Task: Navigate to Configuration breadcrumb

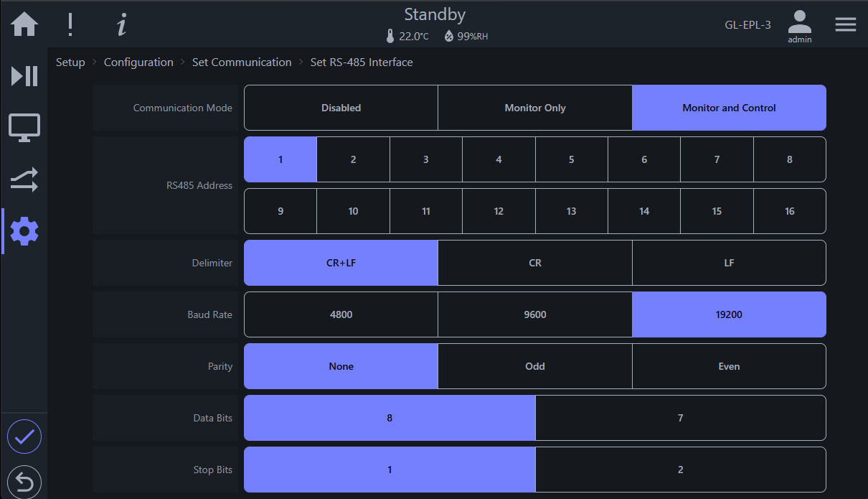Action: click(x=138, y=62)
